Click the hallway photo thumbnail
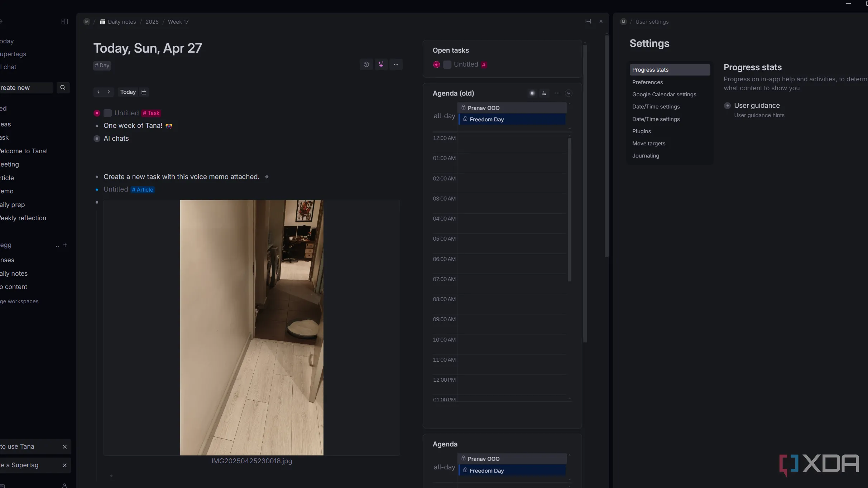The image size is (868, 488). (x=251, y=328)
